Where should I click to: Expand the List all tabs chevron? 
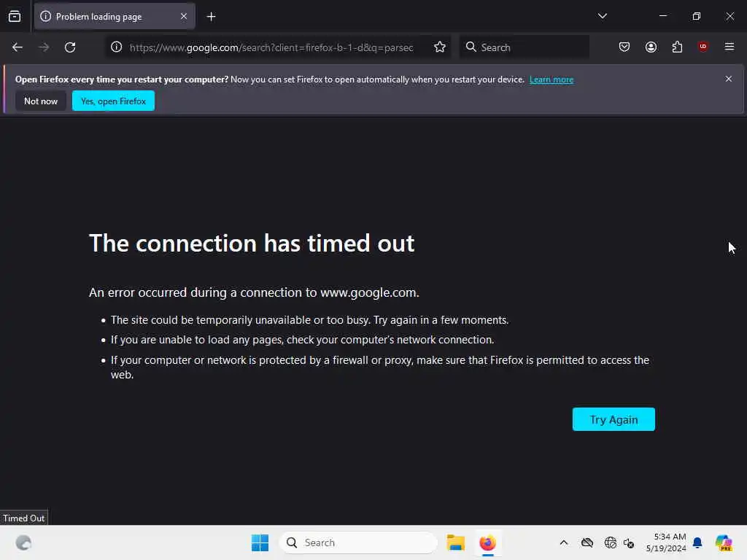click(x=602, y=16)
